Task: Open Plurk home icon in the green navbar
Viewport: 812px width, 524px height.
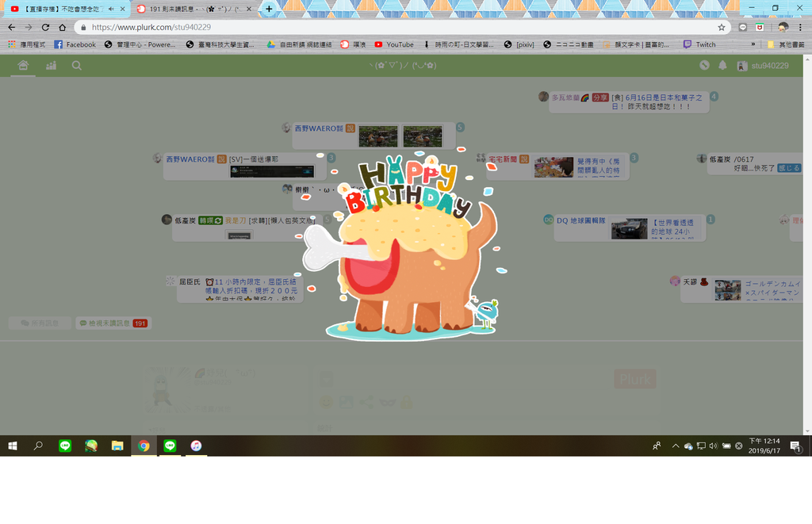Action: tap(23, 65)
